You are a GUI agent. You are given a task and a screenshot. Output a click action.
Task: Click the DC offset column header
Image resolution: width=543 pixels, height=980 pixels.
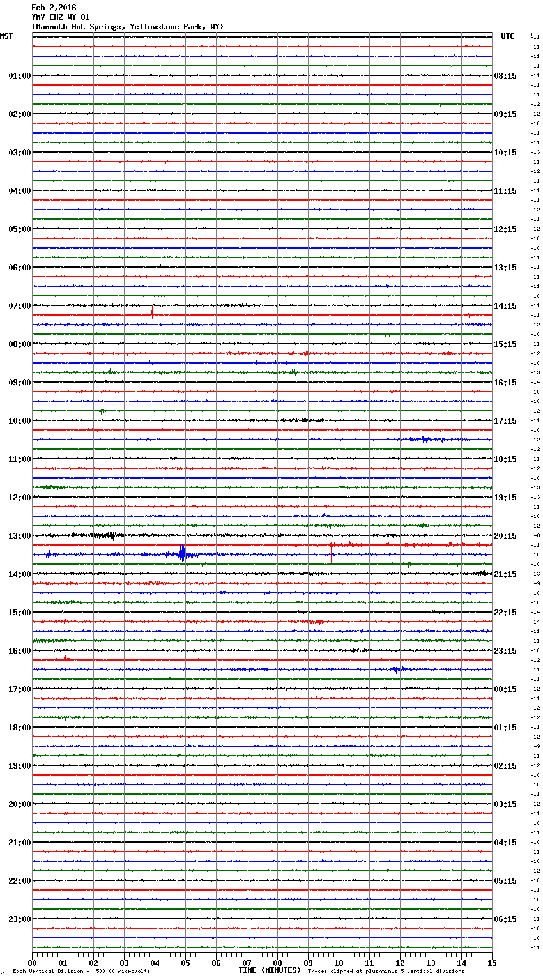pos(530,34)
